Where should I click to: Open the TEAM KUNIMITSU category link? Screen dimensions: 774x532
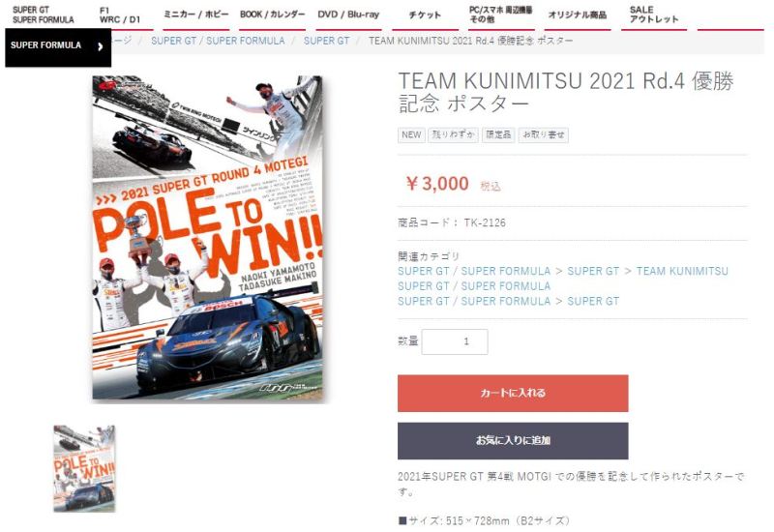(682, 271)
